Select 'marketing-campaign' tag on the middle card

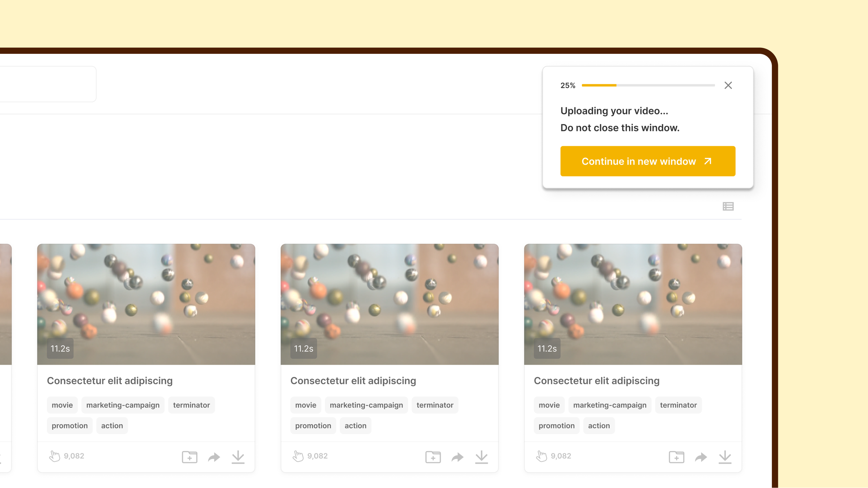coord(366,405)
